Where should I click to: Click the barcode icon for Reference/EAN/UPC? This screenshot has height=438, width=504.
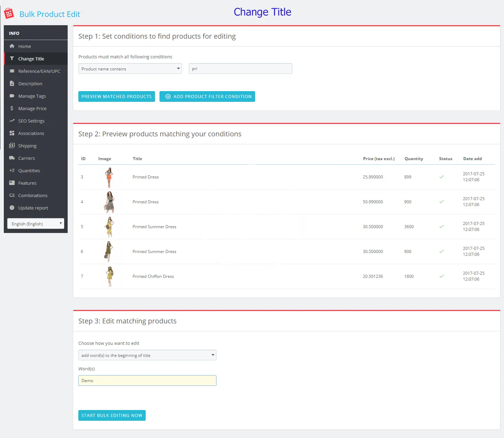click(x=12, y=71)
